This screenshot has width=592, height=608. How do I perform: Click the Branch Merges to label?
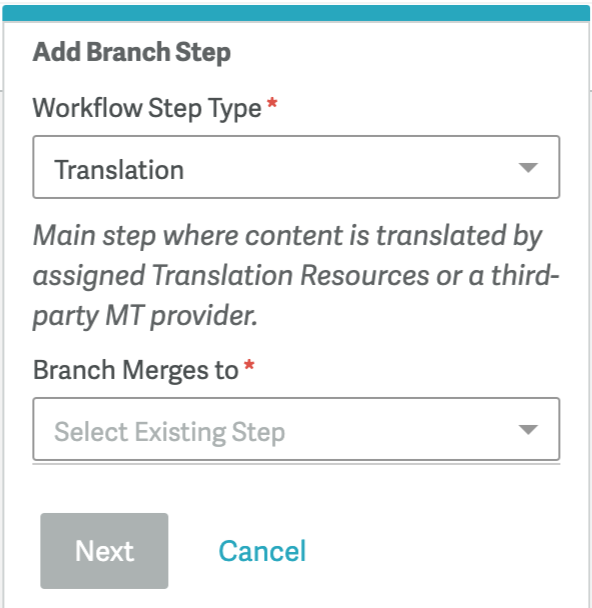[136, 370]
